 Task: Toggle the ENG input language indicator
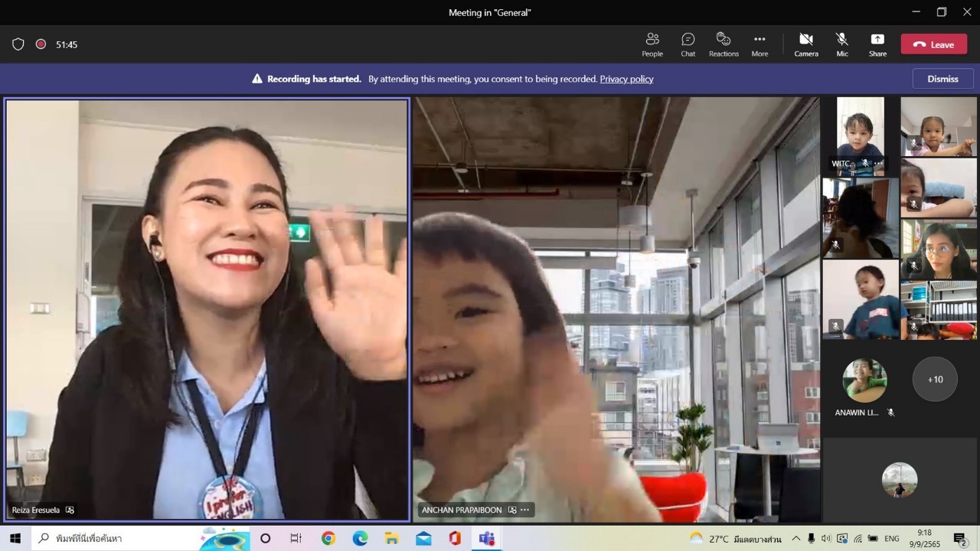(x=892, y=539)
